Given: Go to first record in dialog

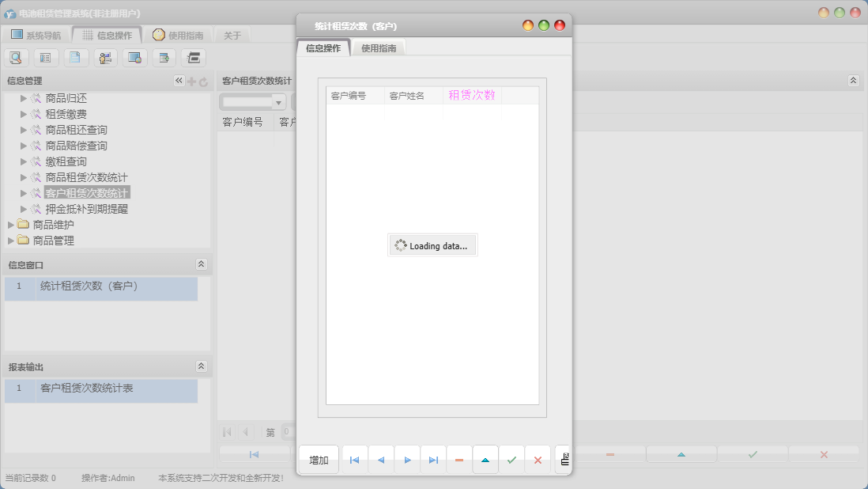Looking at the screenshot, I should coord(354,460).
